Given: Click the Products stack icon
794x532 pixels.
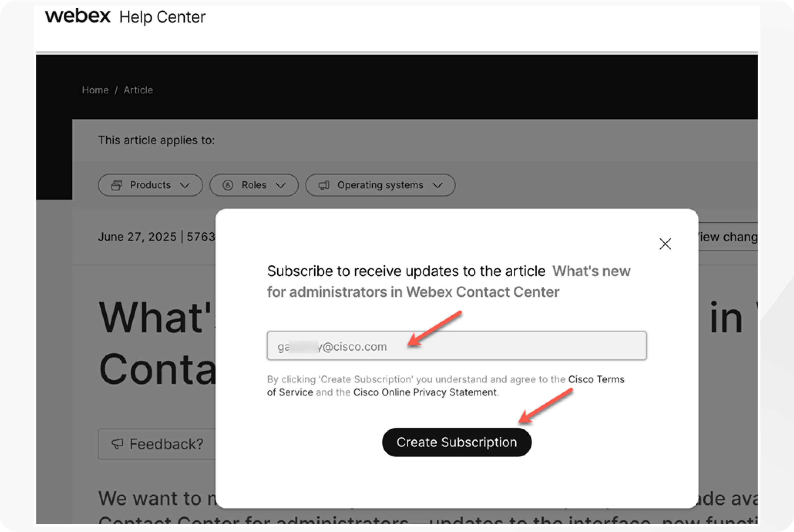Looking at the screenshot, I should pos(116,185).
